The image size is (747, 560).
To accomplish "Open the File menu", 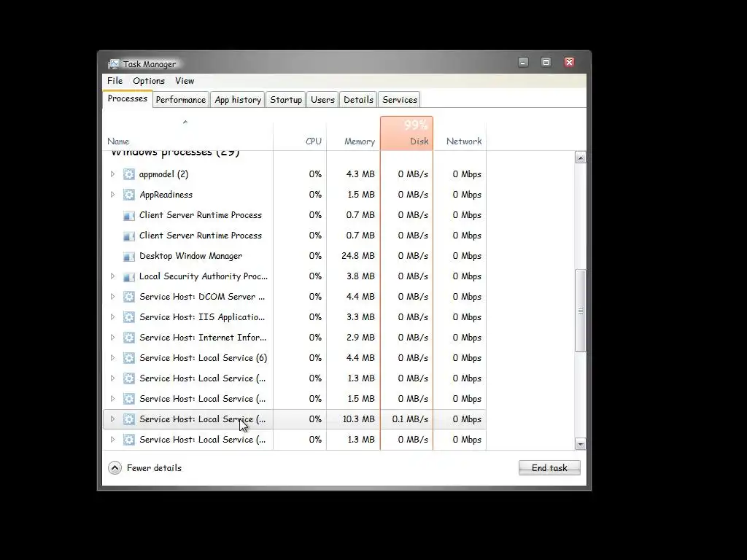I will [x=115, y=81].
